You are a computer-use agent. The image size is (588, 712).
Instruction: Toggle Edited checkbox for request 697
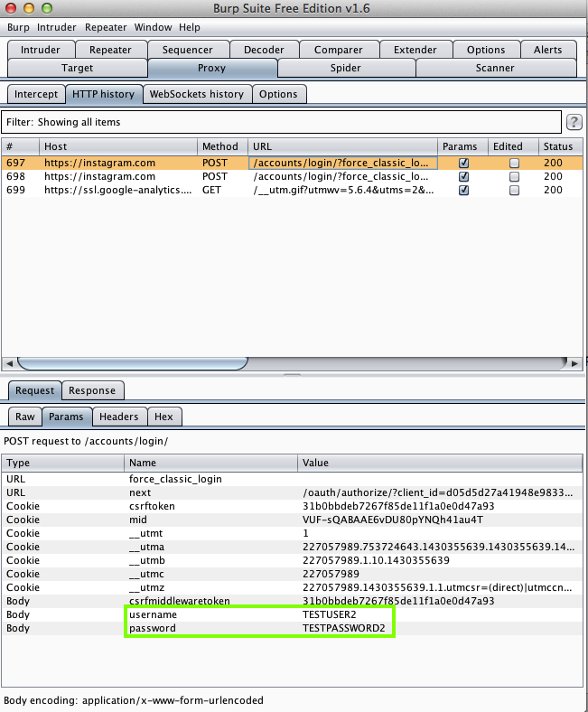(514, 163)
